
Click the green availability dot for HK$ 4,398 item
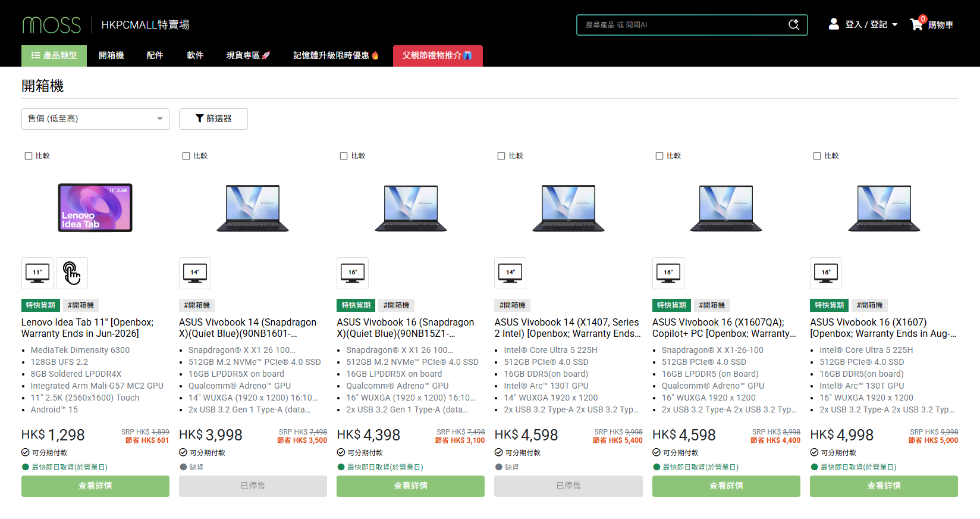click(341, 467)
